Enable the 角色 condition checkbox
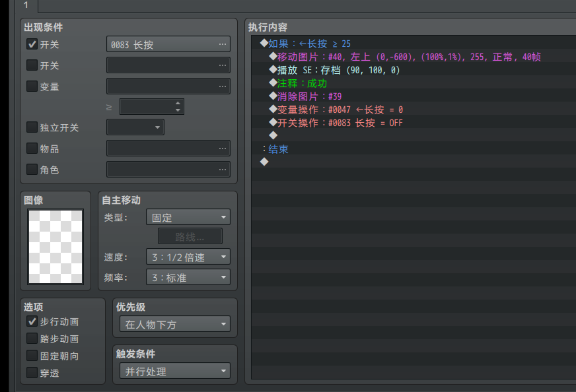Image resolution: width=576 pixels, height=392 pixels. click(x=32, y=169)
